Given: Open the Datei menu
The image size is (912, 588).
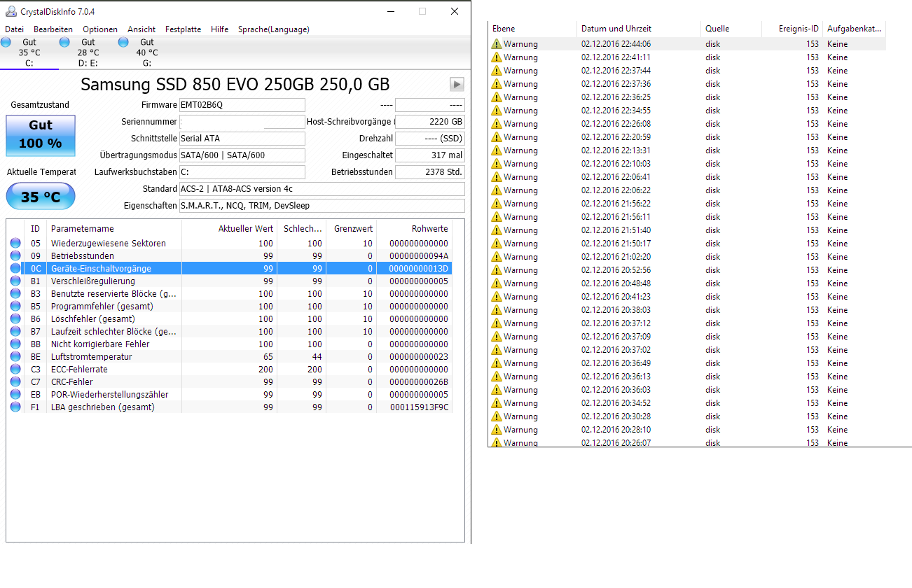Looking at the screenshot, I should point(14,29).
